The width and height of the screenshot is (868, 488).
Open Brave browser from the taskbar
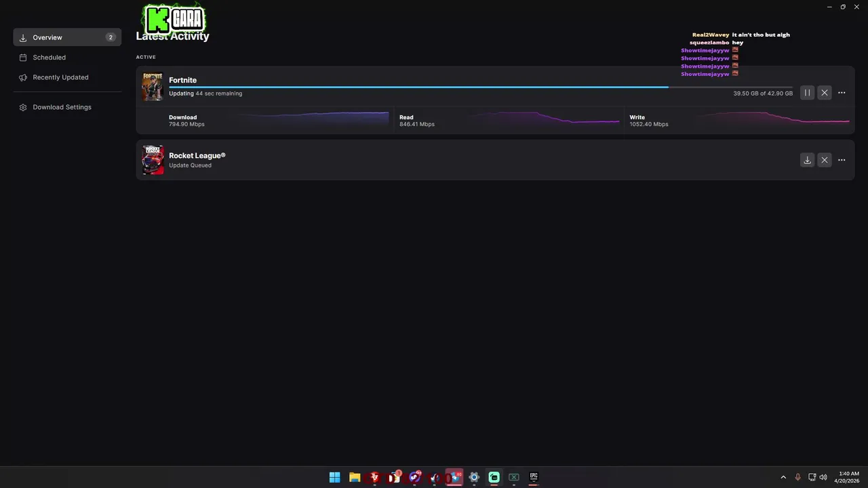point(374,477)
